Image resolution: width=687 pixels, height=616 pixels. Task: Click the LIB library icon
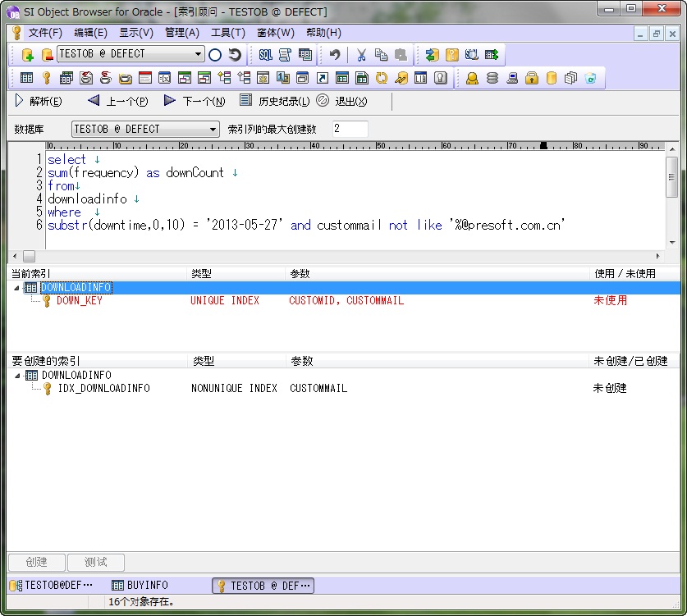click(x=420, y=78)
